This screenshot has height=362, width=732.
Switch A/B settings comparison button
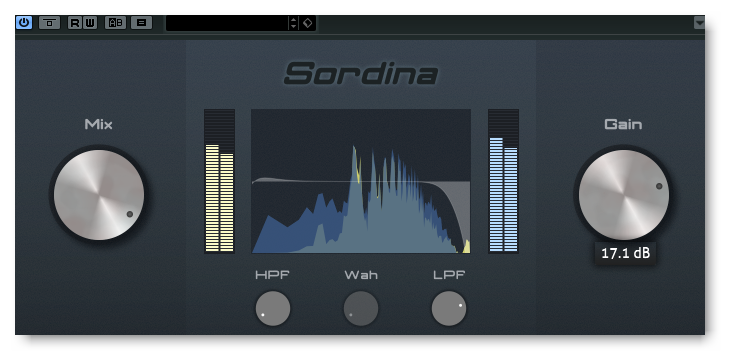(x=115, y=22)
